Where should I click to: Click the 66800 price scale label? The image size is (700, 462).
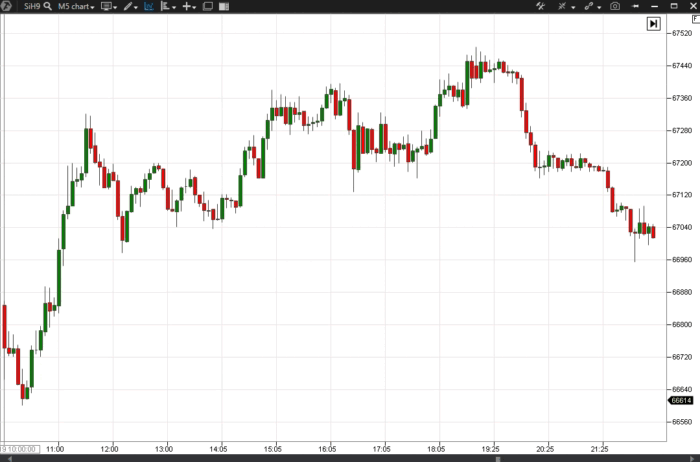tap(682, 325)
